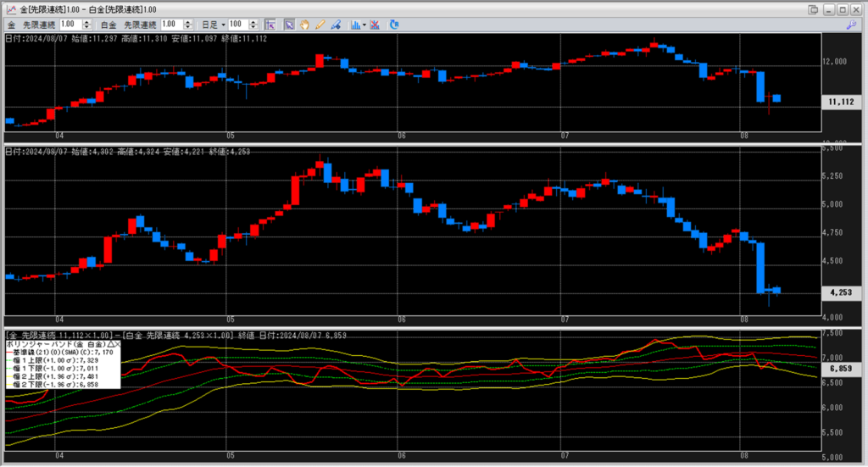Click the delete indicators icon

[x=375, y=25]
